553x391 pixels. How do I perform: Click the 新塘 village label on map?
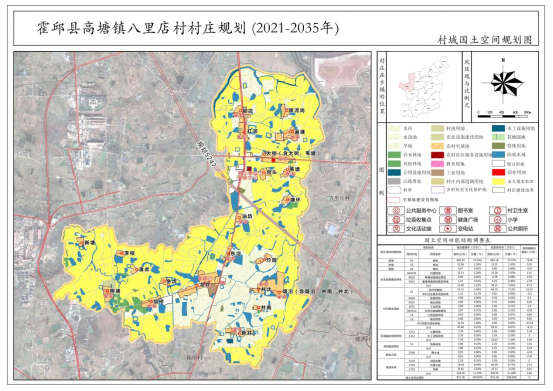coord(90,243)
